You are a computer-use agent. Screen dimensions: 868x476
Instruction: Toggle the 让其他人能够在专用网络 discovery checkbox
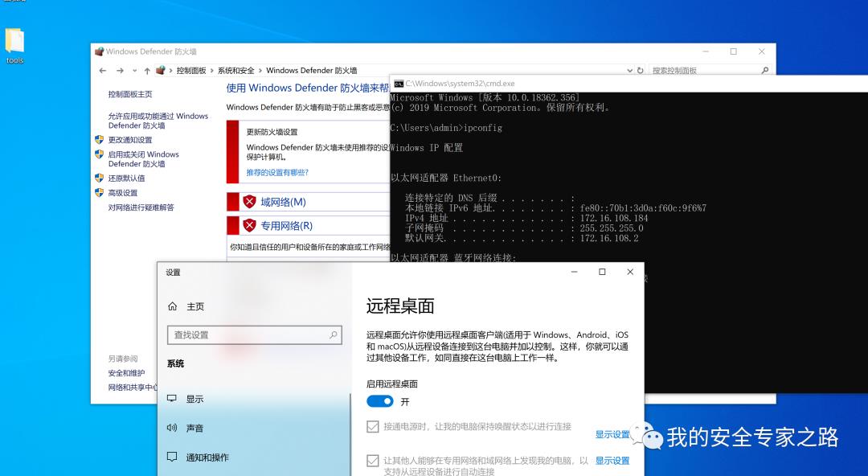pyautogui.click(x=373, y=461)
